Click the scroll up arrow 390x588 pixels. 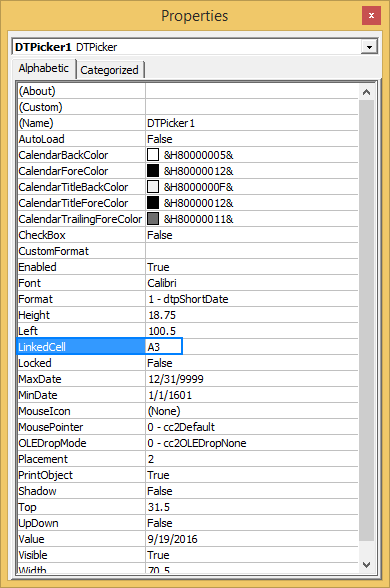pos(366,92)
